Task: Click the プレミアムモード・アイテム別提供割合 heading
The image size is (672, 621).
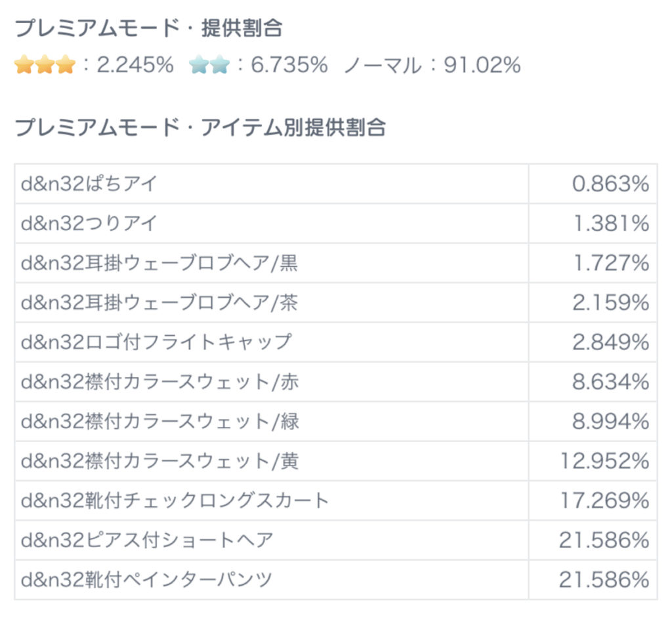Action: [x=200, y=127]
